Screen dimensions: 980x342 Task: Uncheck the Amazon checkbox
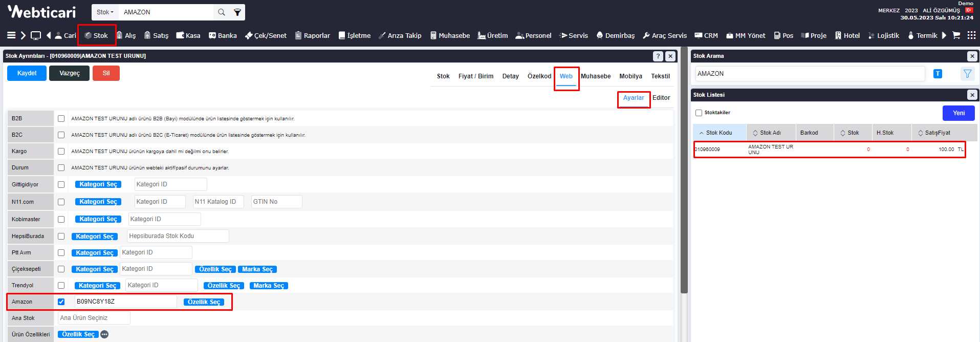61,302
